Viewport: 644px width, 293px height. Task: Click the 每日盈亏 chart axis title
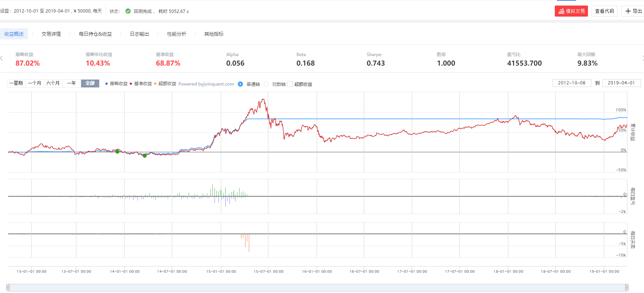tap(633, 196)
